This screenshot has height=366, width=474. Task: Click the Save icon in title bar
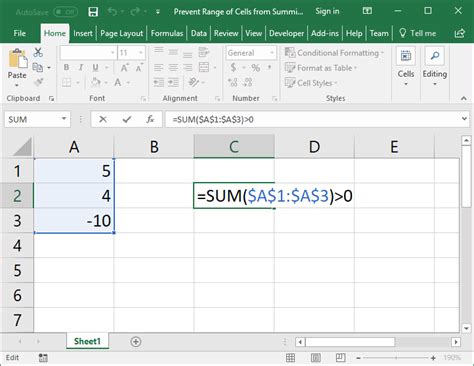pos(93,12)
